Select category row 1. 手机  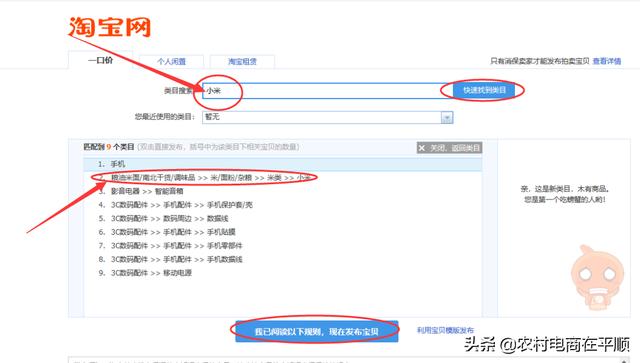pyautogui.click(x=282, y=164)
